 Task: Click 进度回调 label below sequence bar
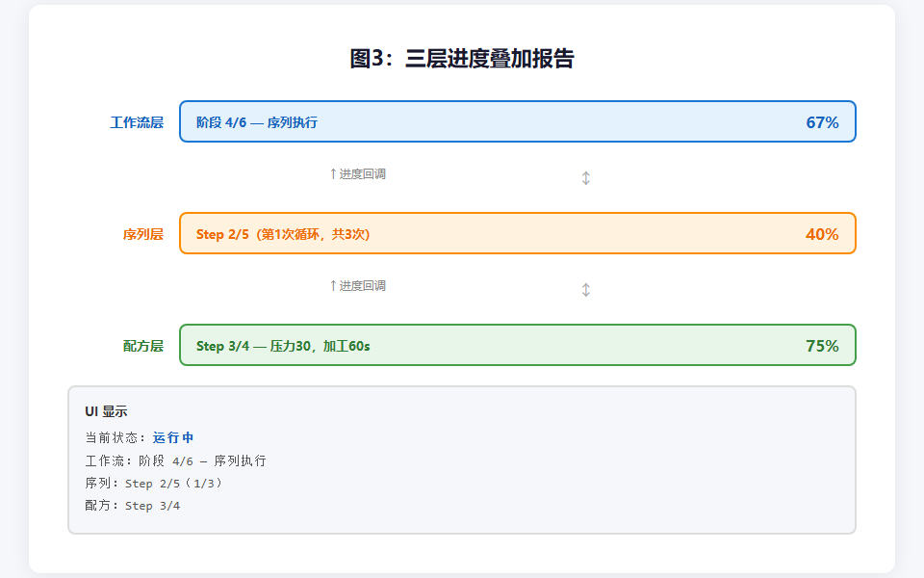click(x=358, y=285)
